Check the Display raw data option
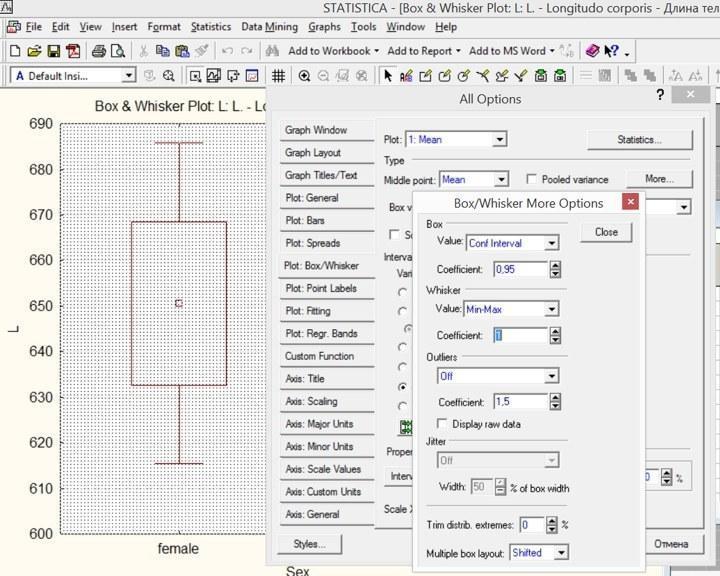 tap(444, 424)
